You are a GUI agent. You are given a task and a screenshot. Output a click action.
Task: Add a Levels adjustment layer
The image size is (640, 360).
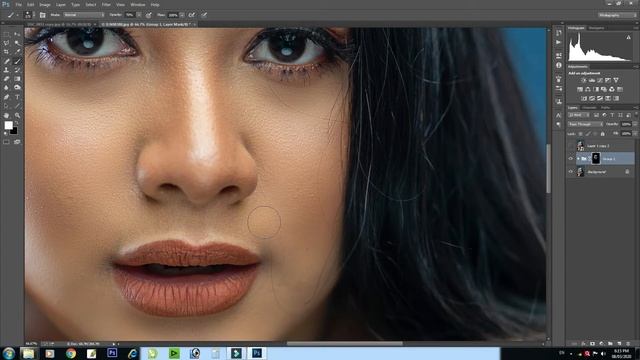point(592,80)
